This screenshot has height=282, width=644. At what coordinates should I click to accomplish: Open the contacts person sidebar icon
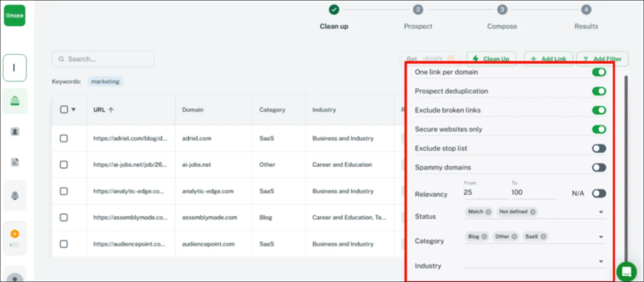15,132
